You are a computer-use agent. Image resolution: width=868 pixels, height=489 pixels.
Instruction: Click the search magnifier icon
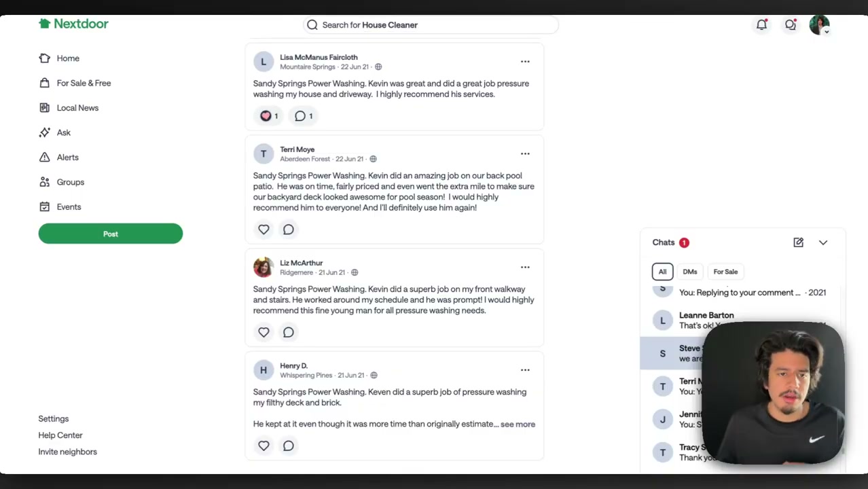click(x=312, y=25)
